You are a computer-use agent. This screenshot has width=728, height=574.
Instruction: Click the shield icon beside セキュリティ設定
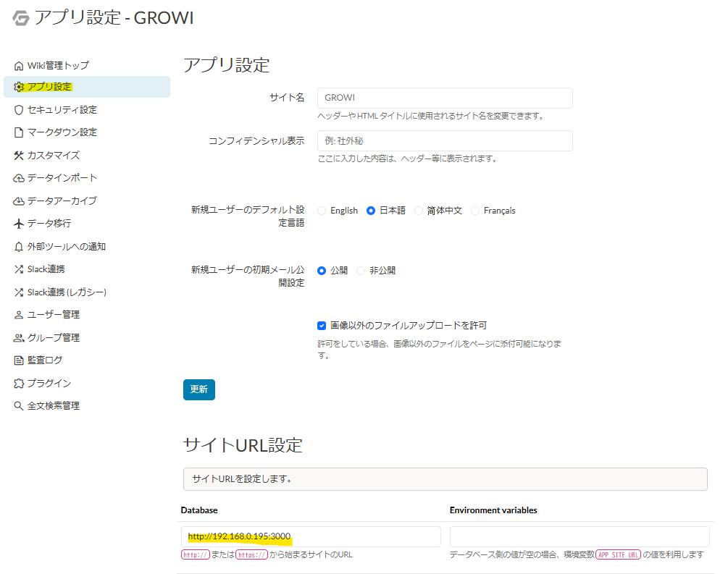point(19,110)
